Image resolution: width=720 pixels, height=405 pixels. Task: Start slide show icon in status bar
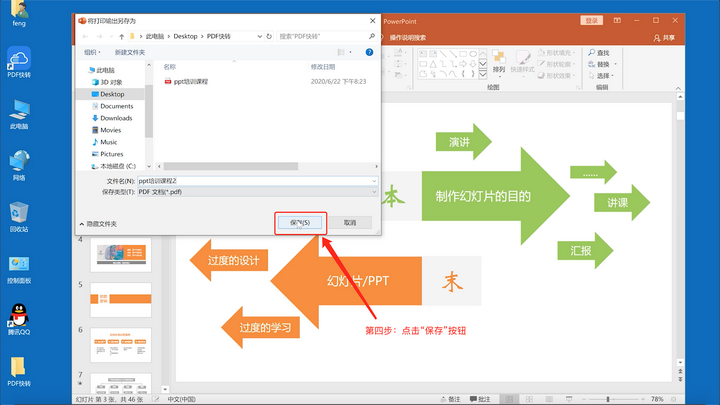[x=569, y=399]
